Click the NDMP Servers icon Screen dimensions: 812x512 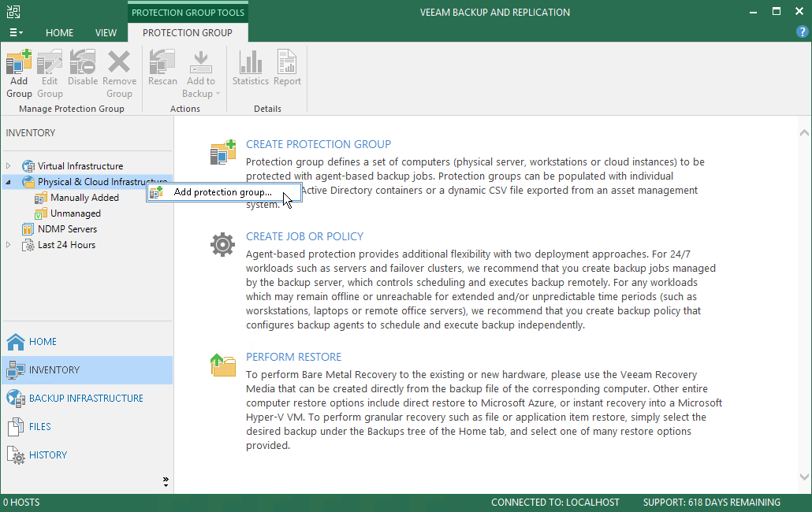coord(28,229)
